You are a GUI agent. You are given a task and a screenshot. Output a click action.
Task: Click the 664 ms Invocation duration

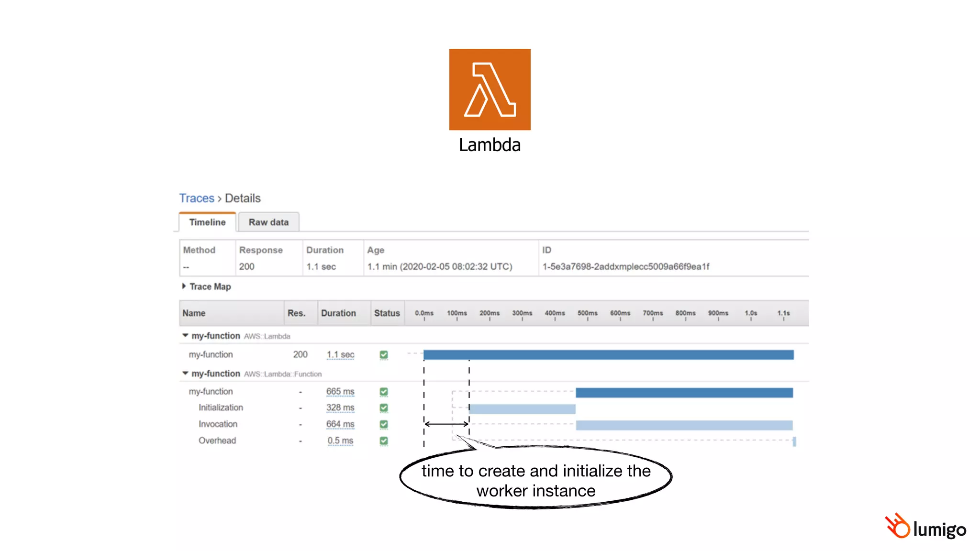point(340,424)
